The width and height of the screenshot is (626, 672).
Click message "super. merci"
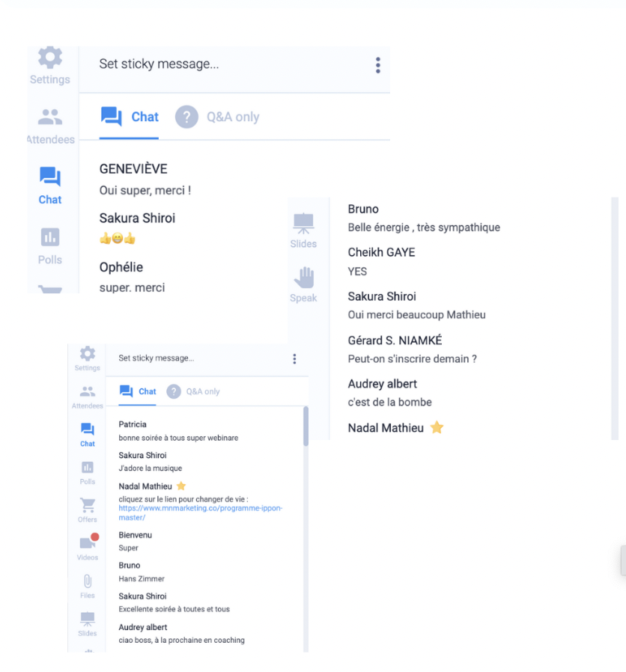132,287
